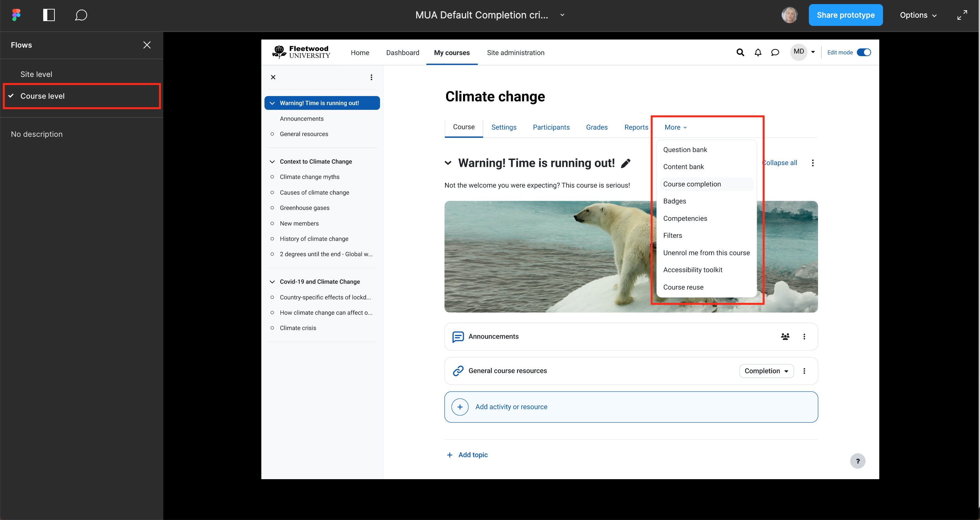Viewport: 980px width, 520px height.
Task: Select the Site level flow
Action: point(82,74)
